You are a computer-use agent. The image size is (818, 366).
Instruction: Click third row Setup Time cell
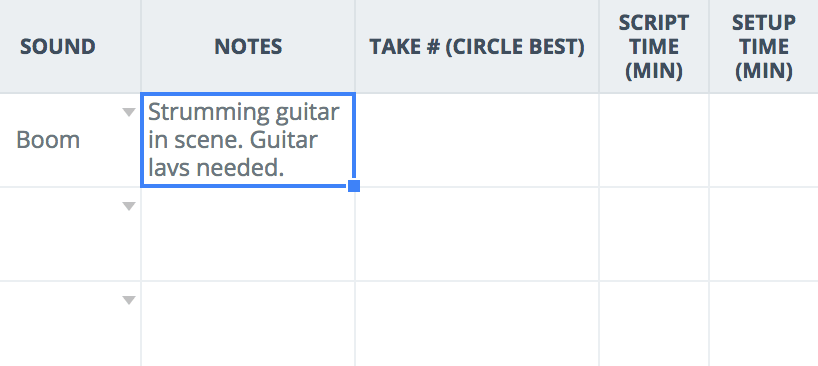point(764,324)
